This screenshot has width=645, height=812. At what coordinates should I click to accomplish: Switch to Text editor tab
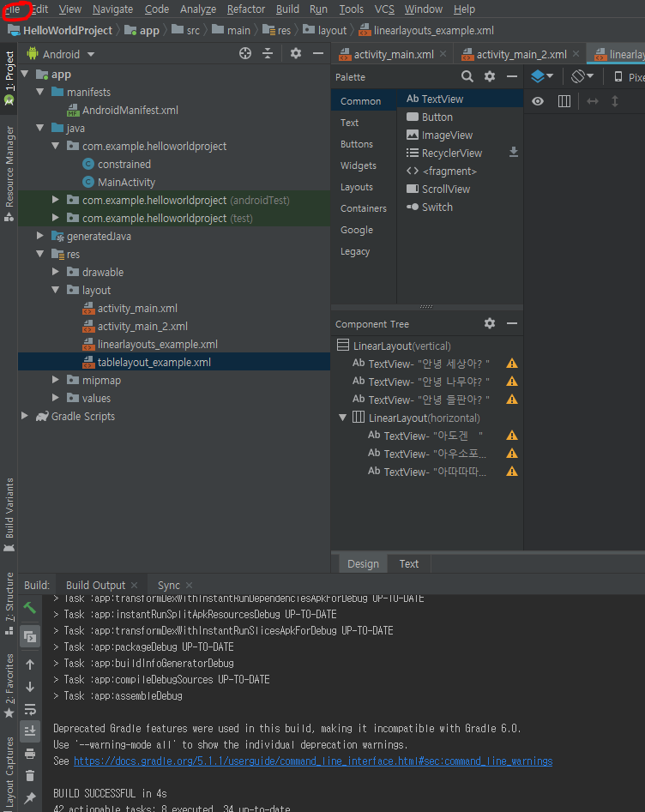tap(409, 564)
